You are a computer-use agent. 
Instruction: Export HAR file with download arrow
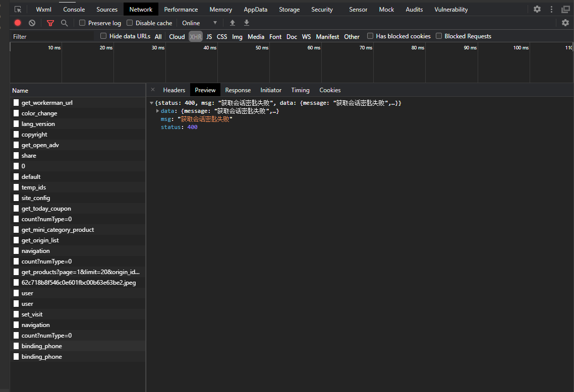tap(247, 23)
